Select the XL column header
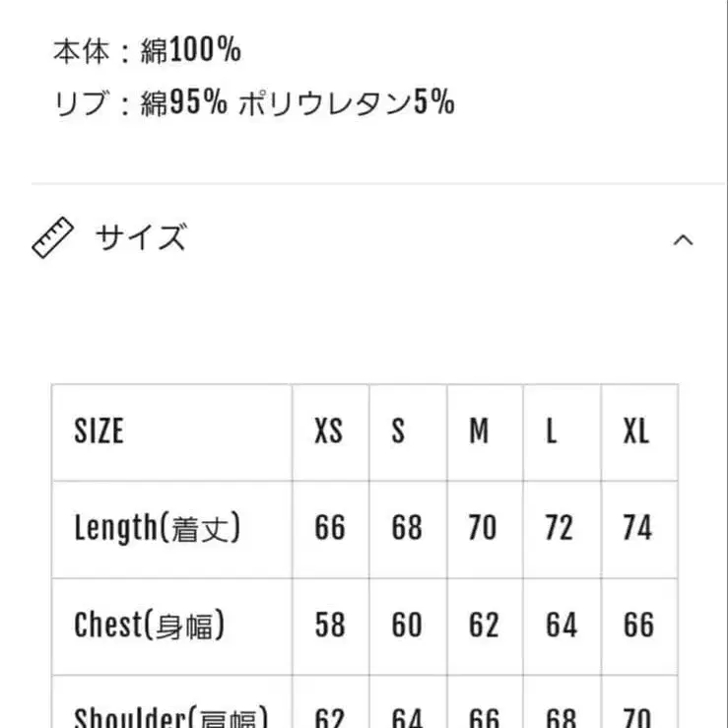 636,431
